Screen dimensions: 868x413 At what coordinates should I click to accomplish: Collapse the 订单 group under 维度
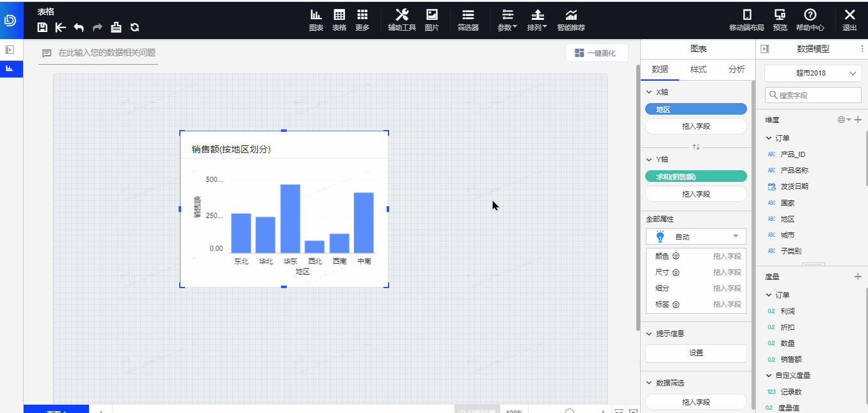pos(769,138)
